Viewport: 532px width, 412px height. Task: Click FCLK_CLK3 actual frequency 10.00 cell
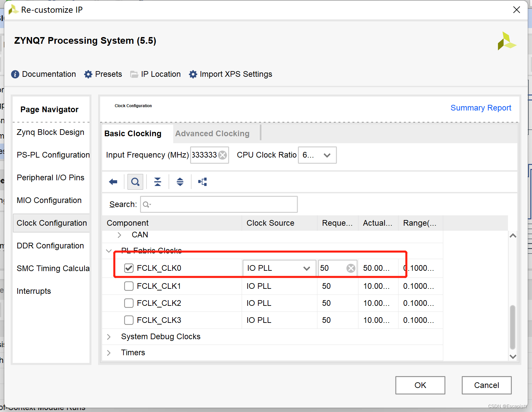pos(378,320)
